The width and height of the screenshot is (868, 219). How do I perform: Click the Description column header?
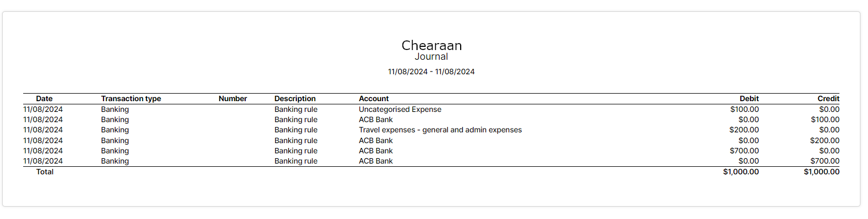tap(295, 98)
